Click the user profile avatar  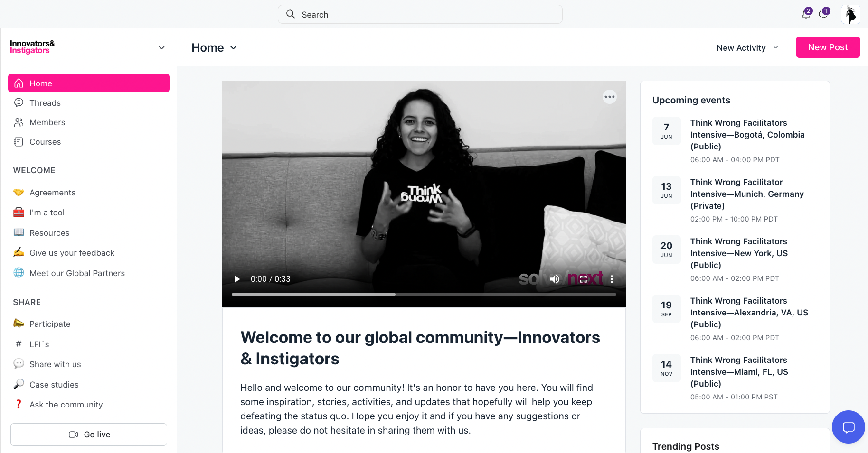[850, 14]
